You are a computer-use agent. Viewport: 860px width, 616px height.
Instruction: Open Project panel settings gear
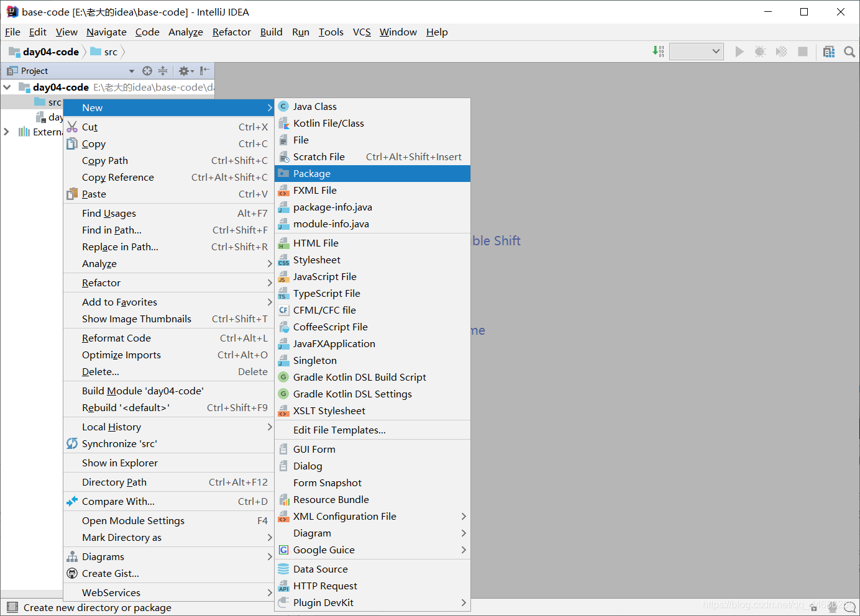186,71
